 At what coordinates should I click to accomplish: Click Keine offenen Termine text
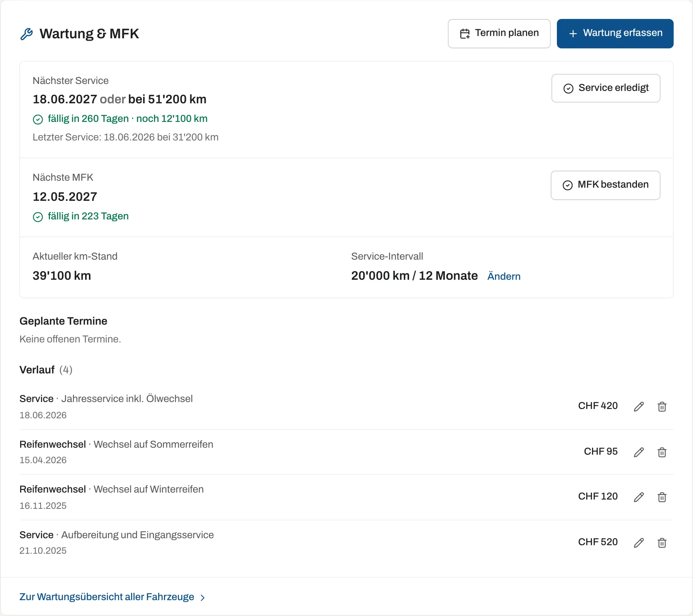(70, 339)
